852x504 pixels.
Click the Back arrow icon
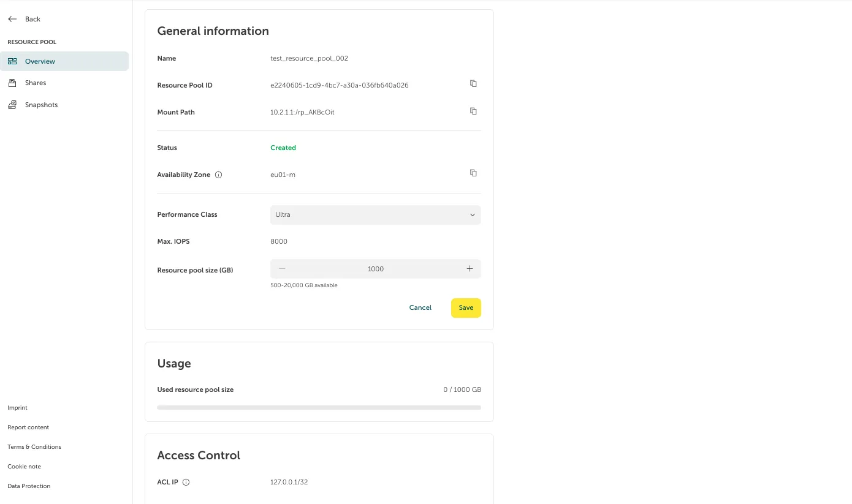pos(12,19)
